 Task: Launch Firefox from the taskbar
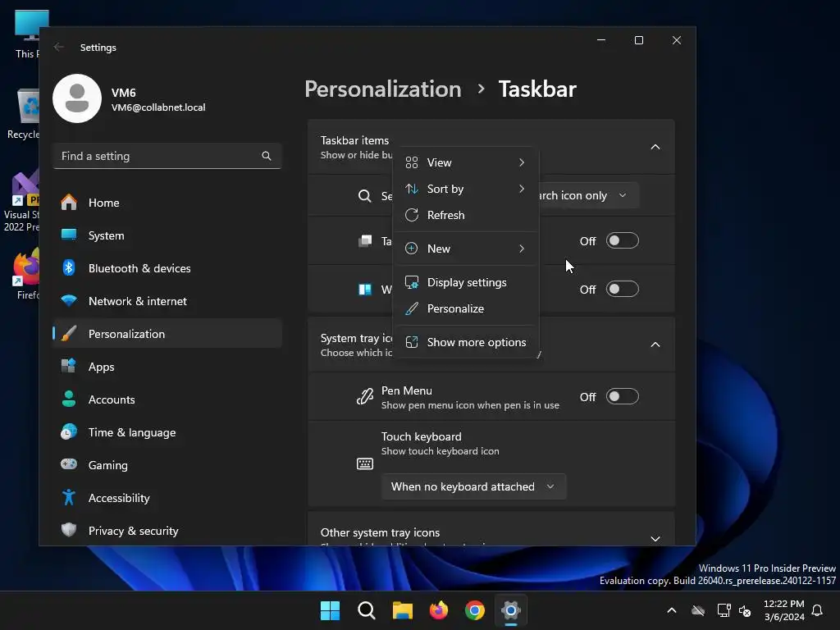pyautogui.click(x=439, y=610)
